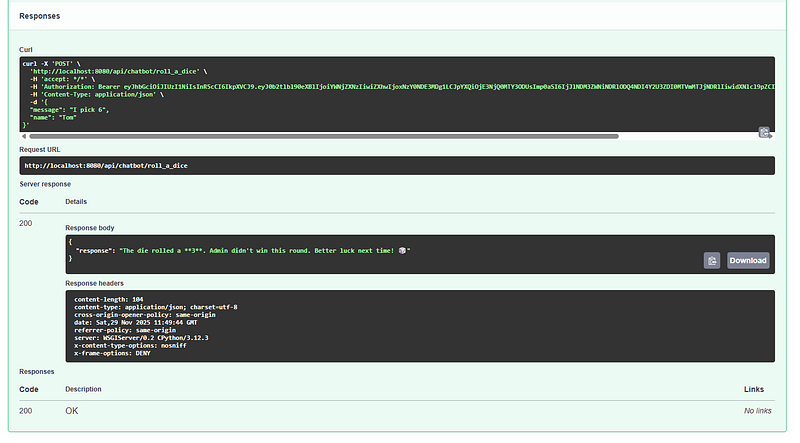Click the server WSGIServer header line
The image size is (800, 443).
(141, 338)
